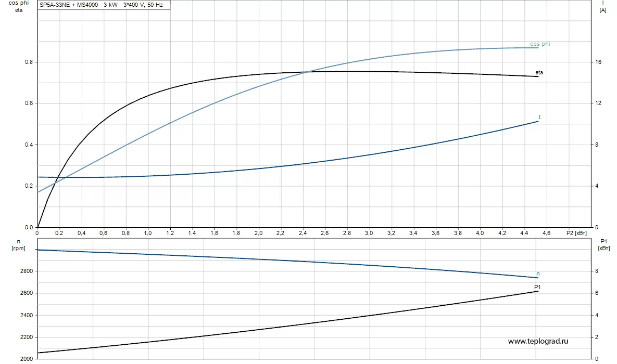
Task: Click the 'cos phi' curve label at the line's end
Action: pos(540,44)
